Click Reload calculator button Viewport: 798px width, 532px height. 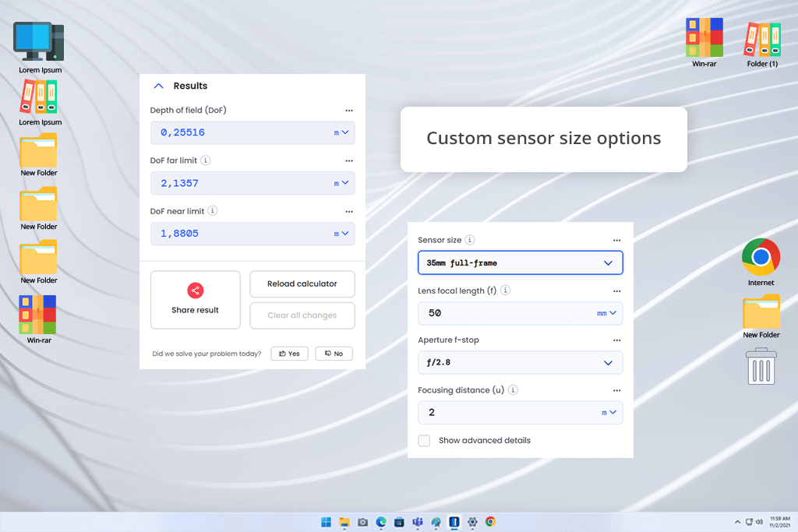[x=302, y=284]
